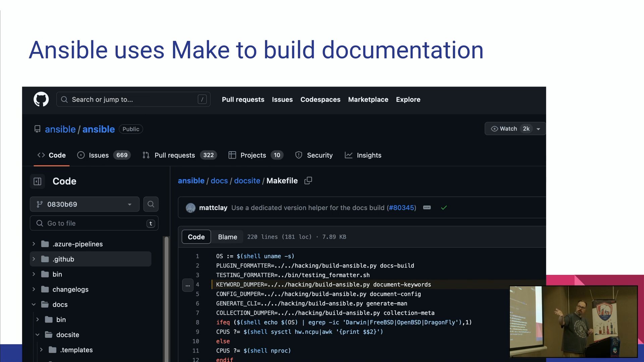The height and width of the screenshot is (362, 644).
Task: Click the search magnifier icon in top bar
Action: 64,100
